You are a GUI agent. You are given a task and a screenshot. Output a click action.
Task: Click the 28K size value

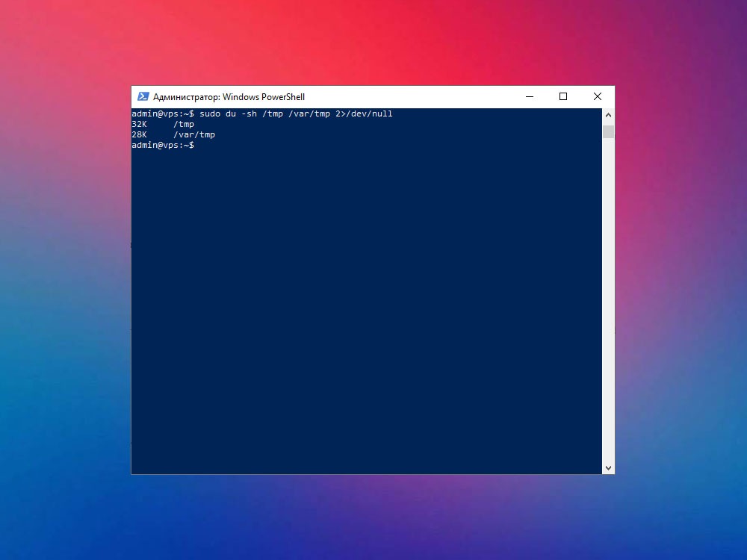coord(140,134)
